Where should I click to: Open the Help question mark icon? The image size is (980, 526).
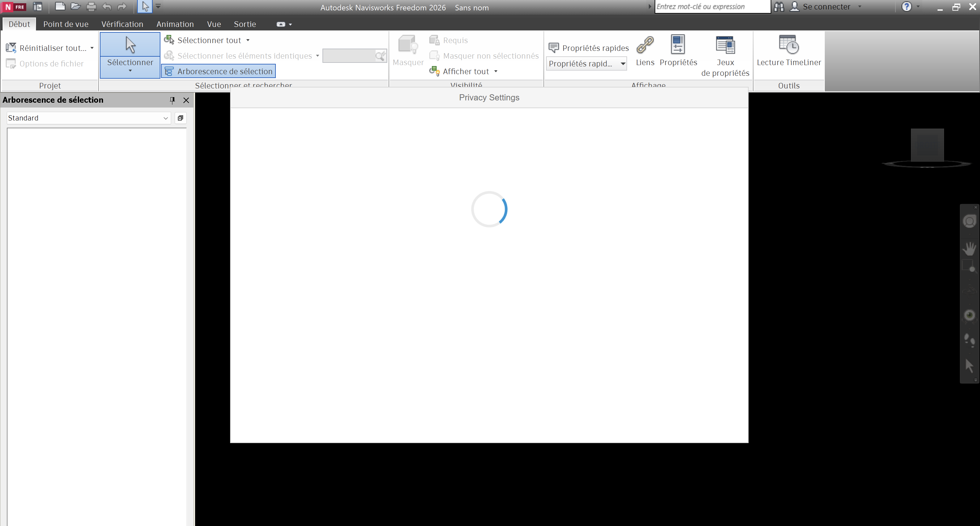[x=906, y=6]
